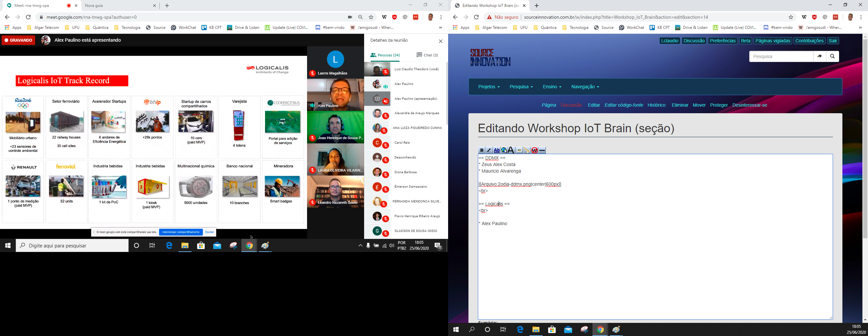Click the Pesquisa search input field
868x336 pixels.
click(781, 56)
